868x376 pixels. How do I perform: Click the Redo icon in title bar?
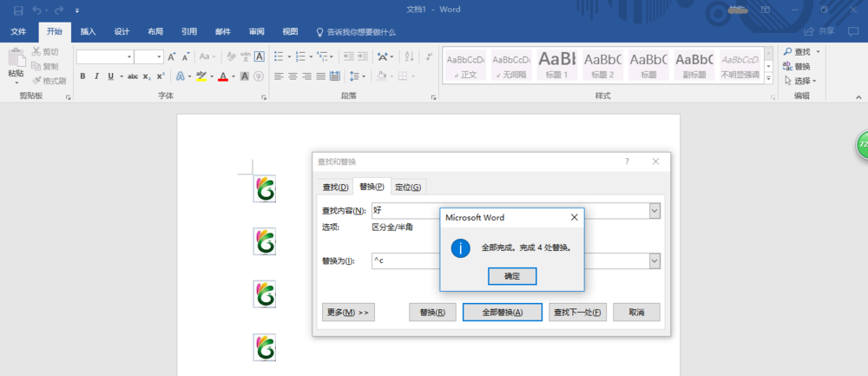[59, 10]
